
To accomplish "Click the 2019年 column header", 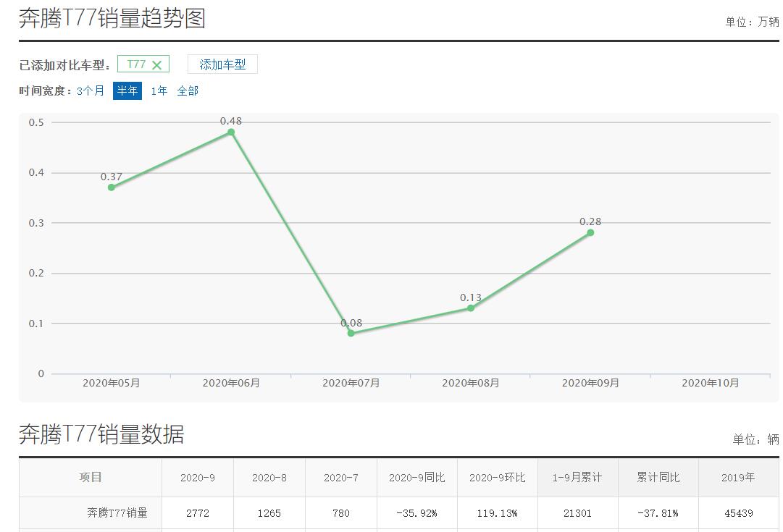I will [738, 478].
